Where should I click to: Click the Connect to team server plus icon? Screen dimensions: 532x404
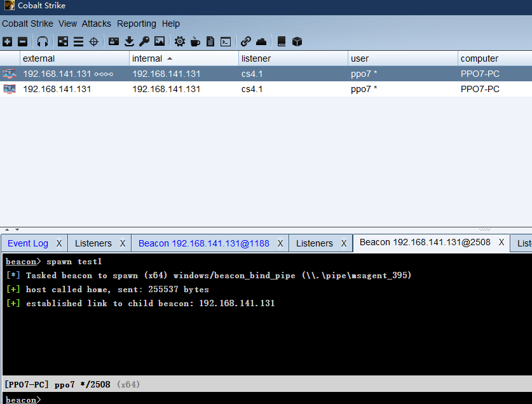pyautogui.click(x=8, y=42)
